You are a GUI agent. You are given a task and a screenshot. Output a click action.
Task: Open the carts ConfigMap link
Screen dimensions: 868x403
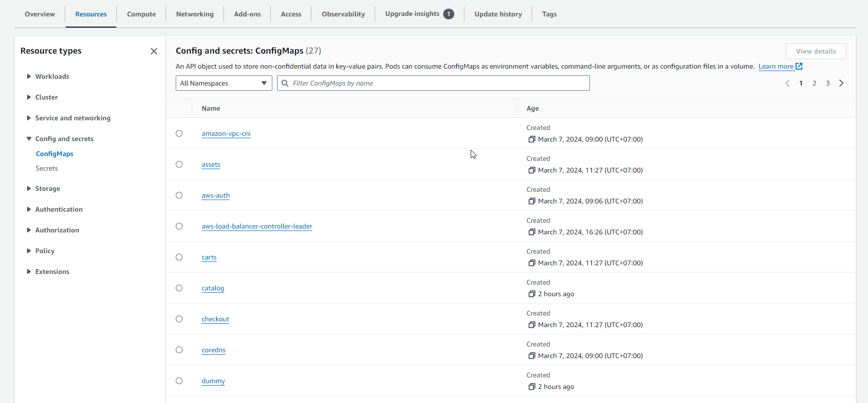click(209, 257)
